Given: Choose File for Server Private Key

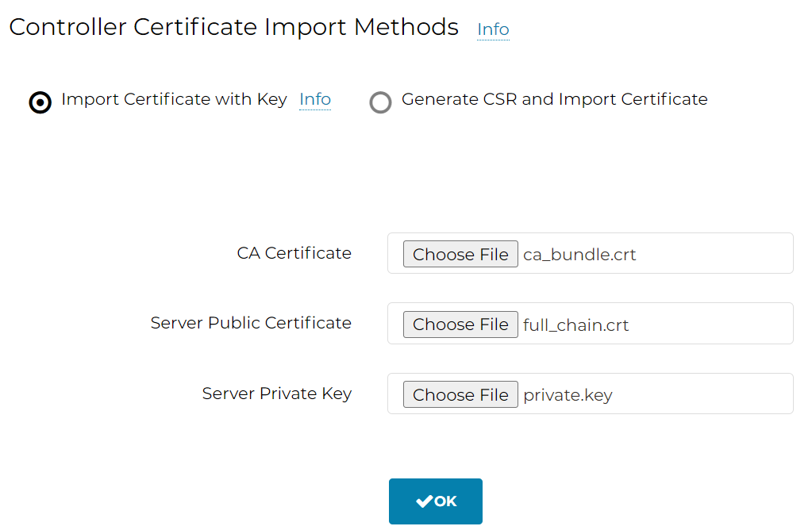Looking at the screenshot, I should point(460,394).
